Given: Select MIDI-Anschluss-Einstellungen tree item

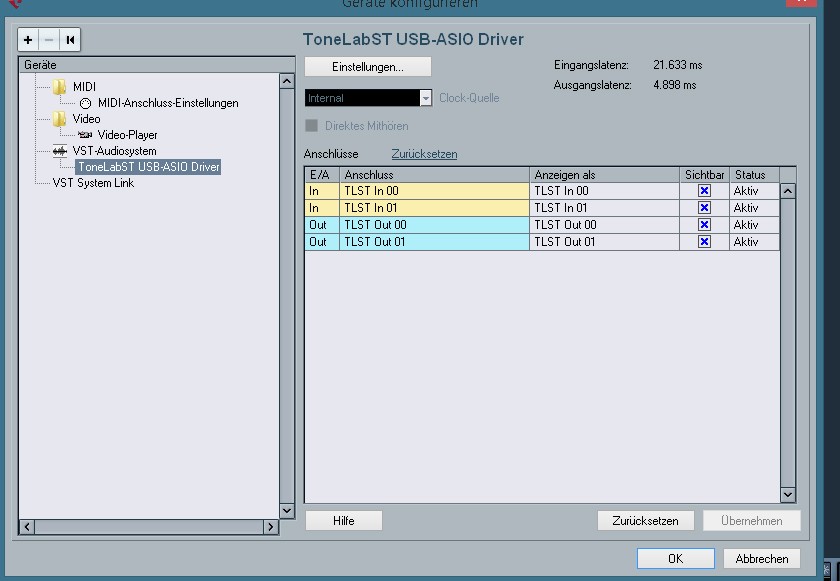Looking at the screenshot, I should tap(168, 103).
